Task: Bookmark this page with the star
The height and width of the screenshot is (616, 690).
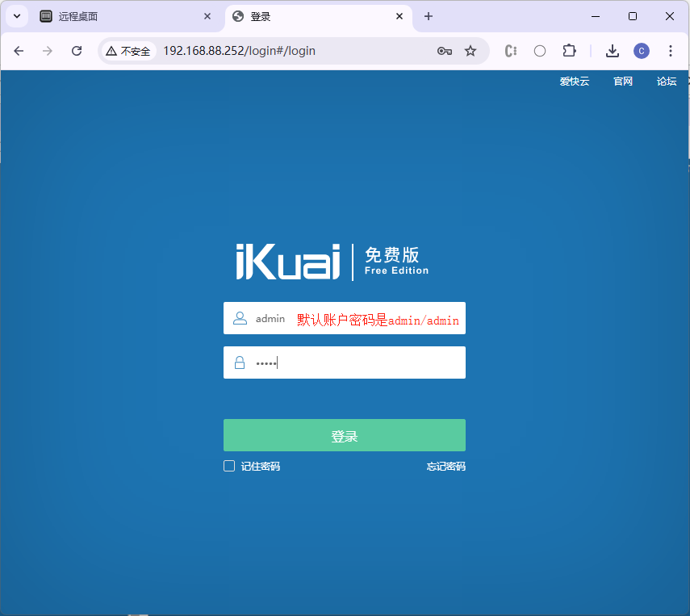Action: (470, 51)
